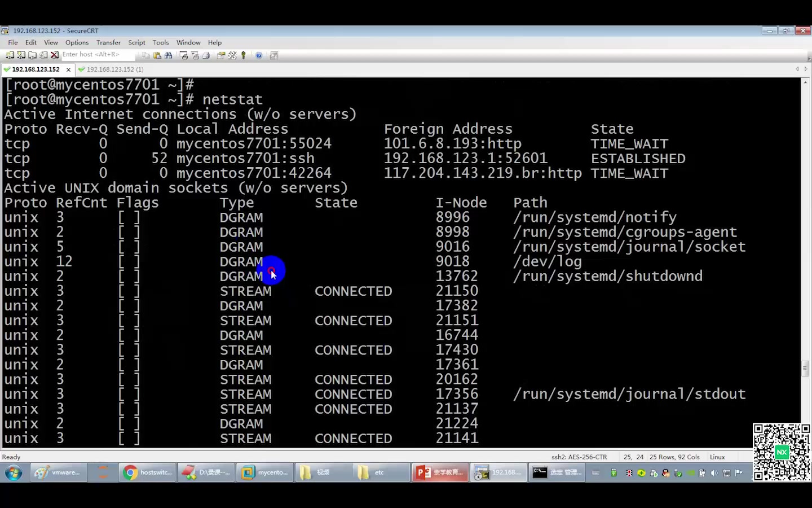
Task: Click the Linux status bar entry
Action: point(717,457)
